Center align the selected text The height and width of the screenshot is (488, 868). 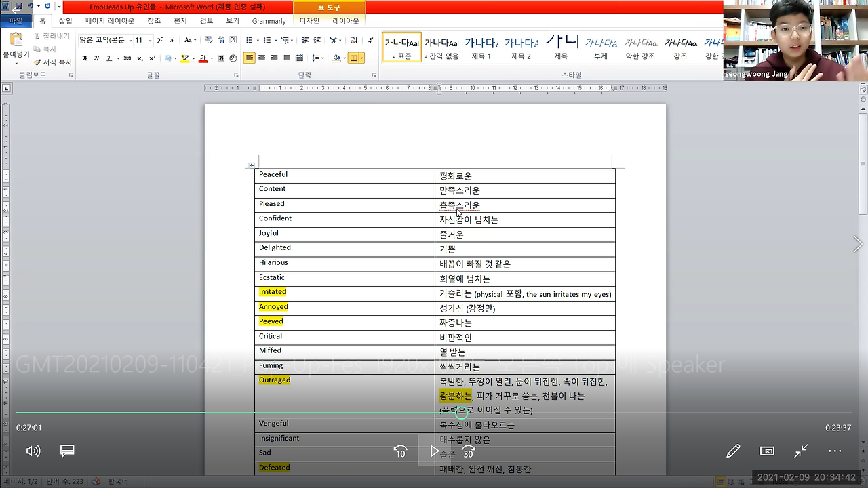(262, 58)
